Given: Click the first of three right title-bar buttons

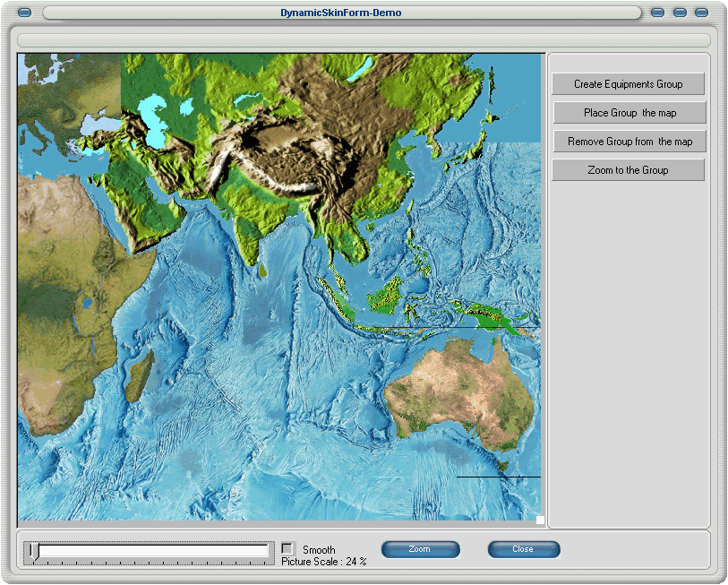Looking at the screenshot, I should click(x=657, y=13).
